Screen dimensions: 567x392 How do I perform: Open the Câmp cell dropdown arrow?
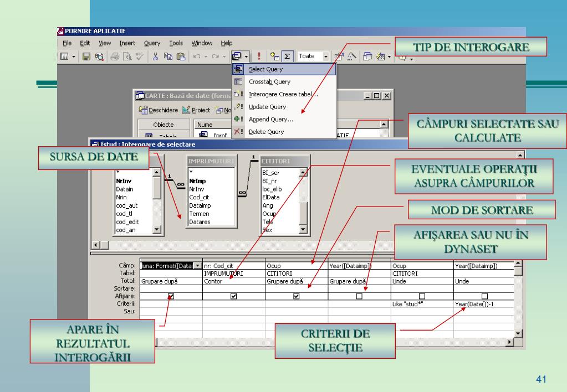[x=198, y=266]
